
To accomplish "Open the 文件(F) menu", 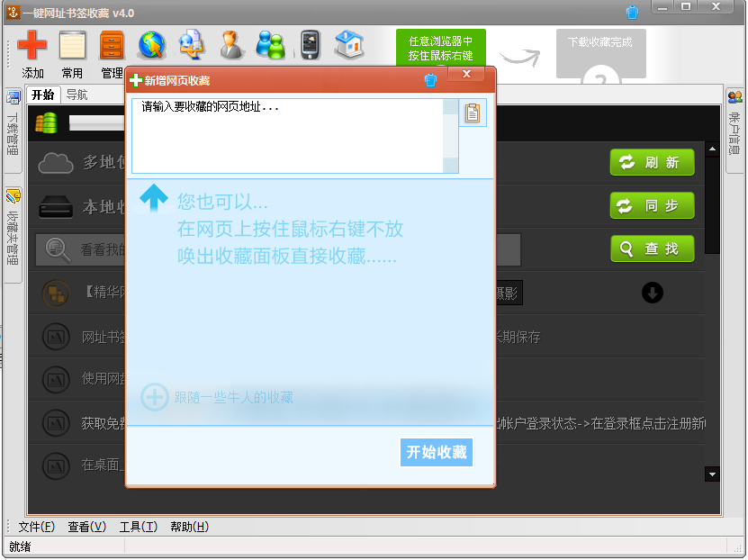I will point(36,527).
